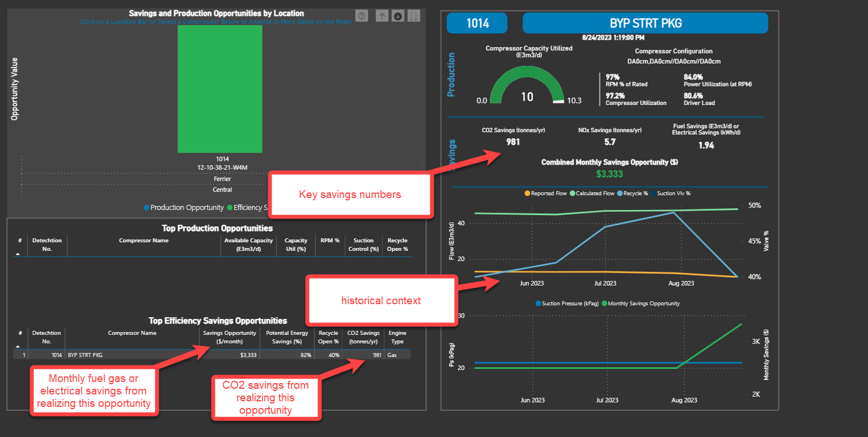Click the 97% RPM % of Rated value
This screenshot has width=868, height=437.
612,77
